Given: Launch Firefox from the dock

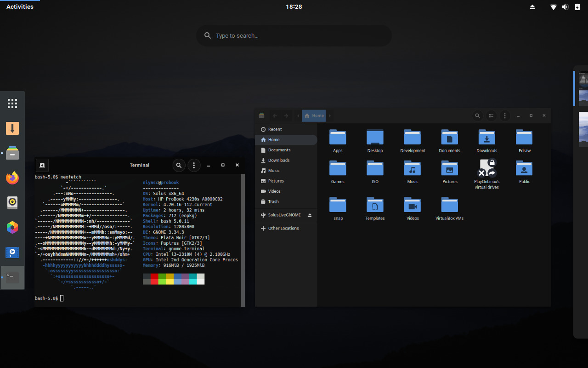Looking at the screenshot, I should pyautogui.click(x=12, y=178).
